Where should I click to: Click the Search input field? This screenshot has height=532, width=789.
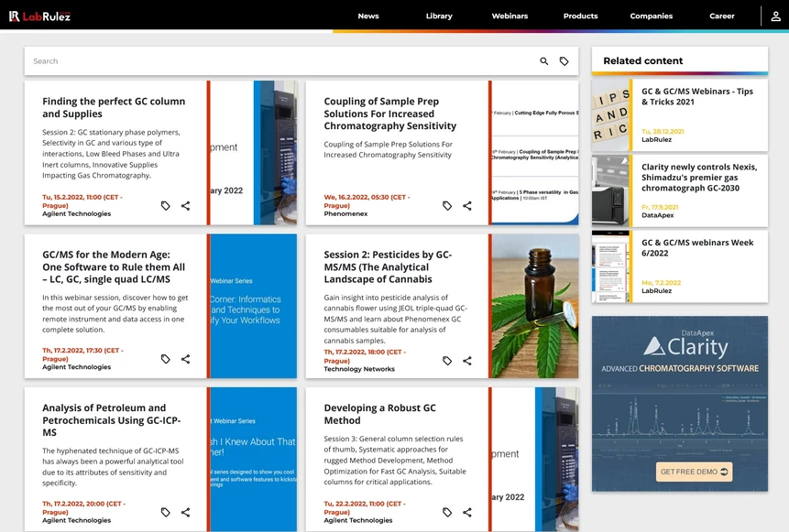[282, 61]
